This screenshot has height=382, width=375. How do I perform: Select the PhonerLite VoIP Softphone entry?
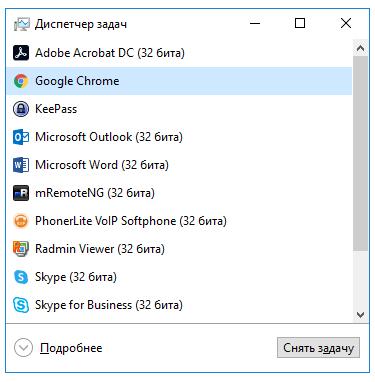pyautogui.click(x=179, y=221)
